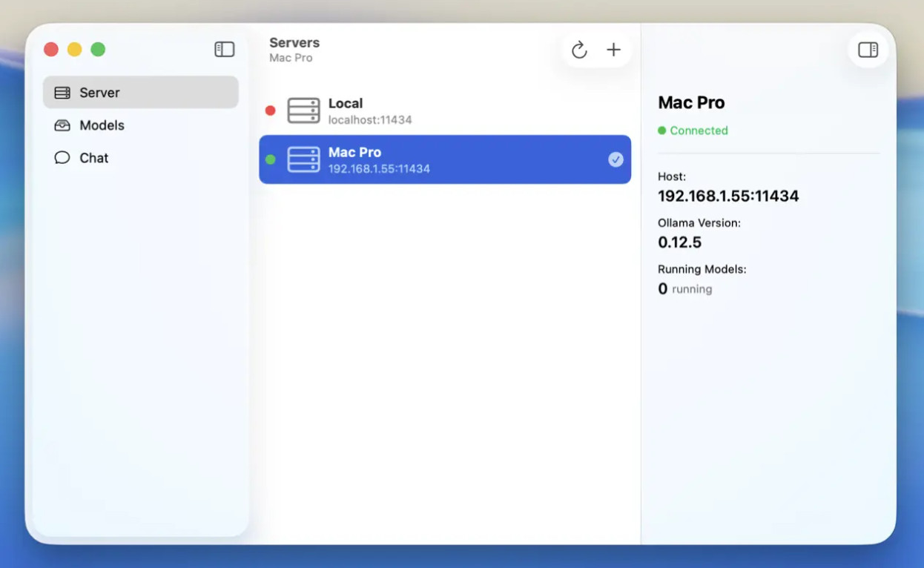This screenshot has width=924, height=568.
Task: Click the Mac Pro subtitle under Servers
Action: click(291, 58)
